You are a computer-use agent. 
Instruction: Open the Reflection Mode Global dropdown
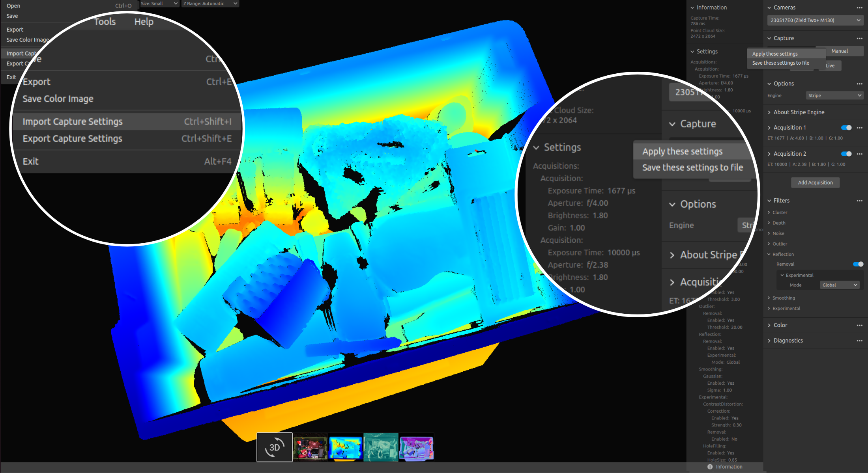(x=840, y=285)
